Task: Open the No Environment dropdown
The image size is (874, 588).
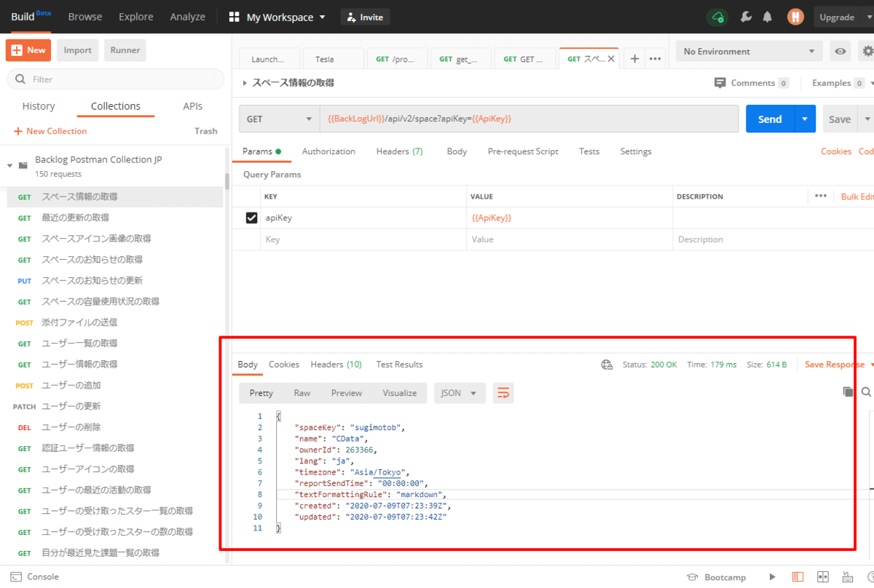Action: (749, 52)
